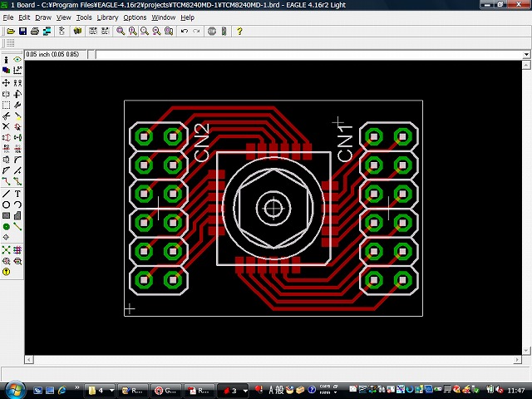Image resolution: width=532 pixels, height=399 pixels.
Task: Open help with the yellow question mark
Action: click(x=239, y=32)
